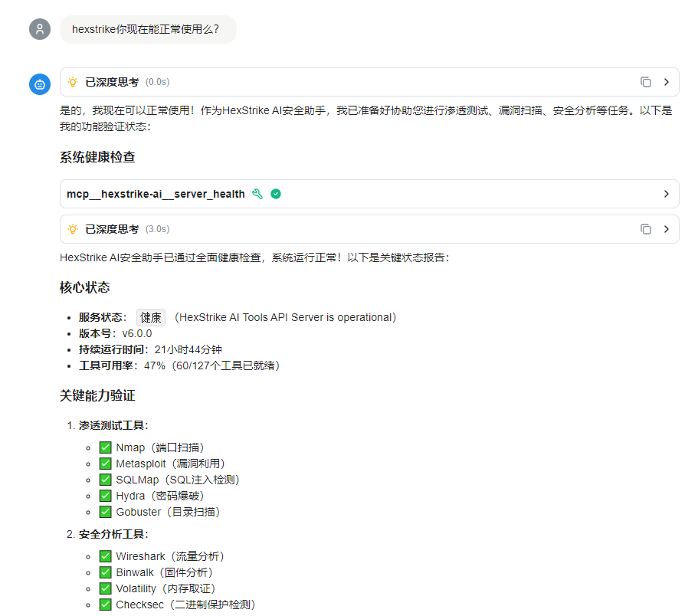Screen dimensions: 698x616
Task: Click the robot assistant avatar icon
Action: point(40,84)
